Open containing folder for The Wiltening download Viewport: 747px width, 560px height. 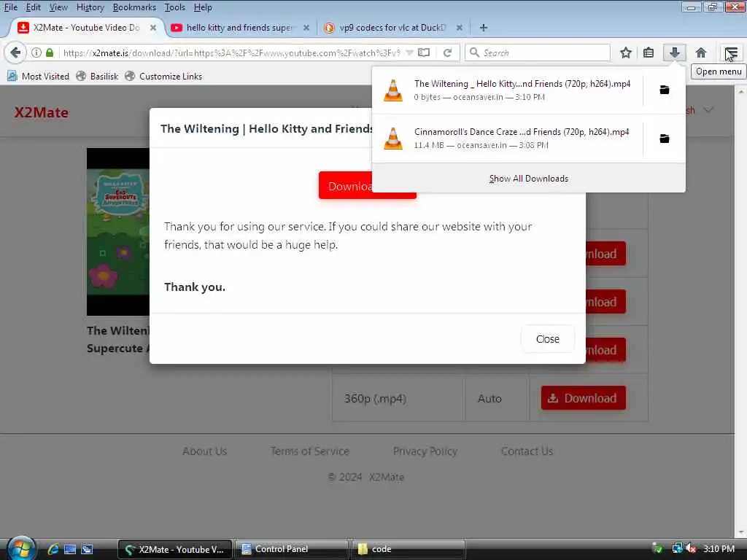(x=664, y=90)
